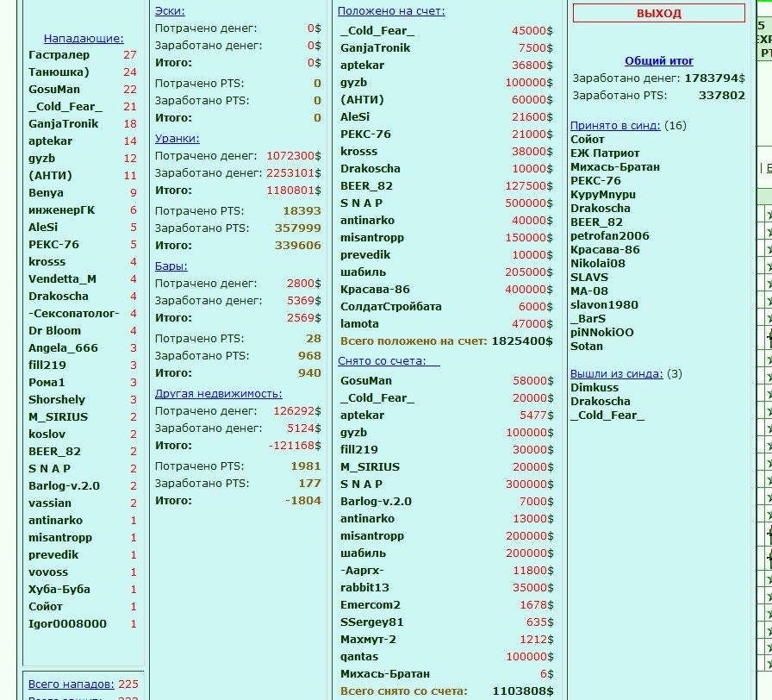Open the Уранки section link

(177, 139)
